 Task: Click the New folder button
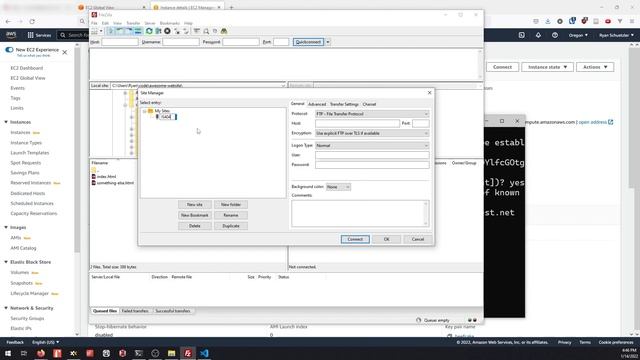click(231, 204)
